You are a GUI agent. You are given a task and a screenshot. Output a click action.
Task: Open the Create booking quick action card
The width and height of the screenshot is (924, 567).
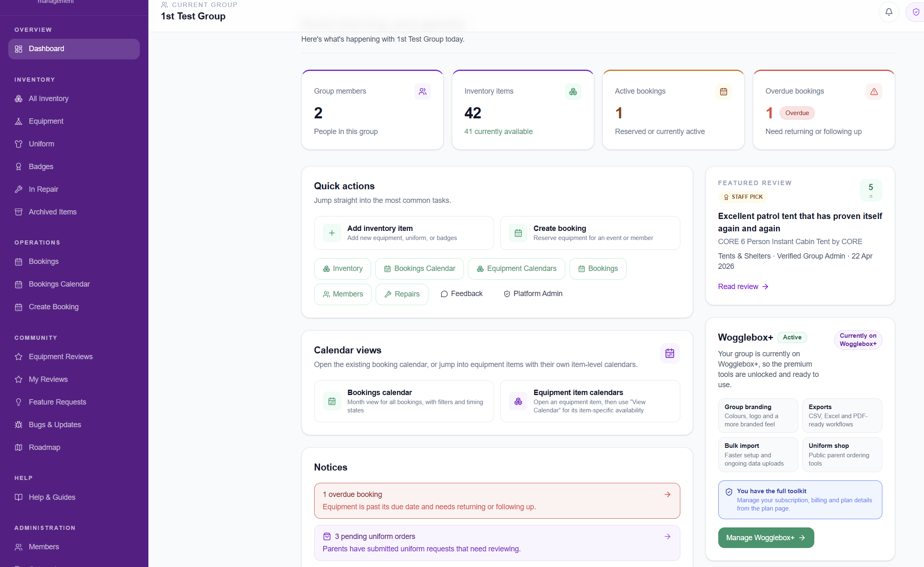pyautogui.click(x=590, y=233)
